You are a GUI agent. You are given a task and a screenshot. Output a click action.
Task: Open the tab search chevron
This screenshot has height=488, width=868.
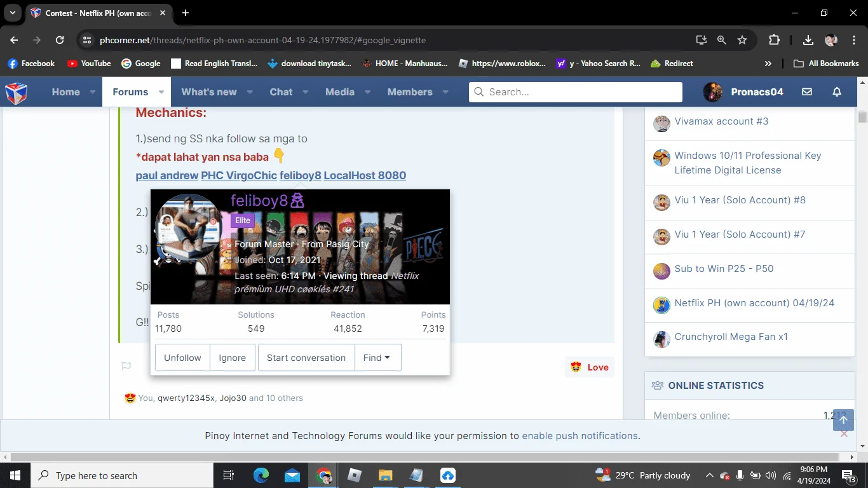13,13
